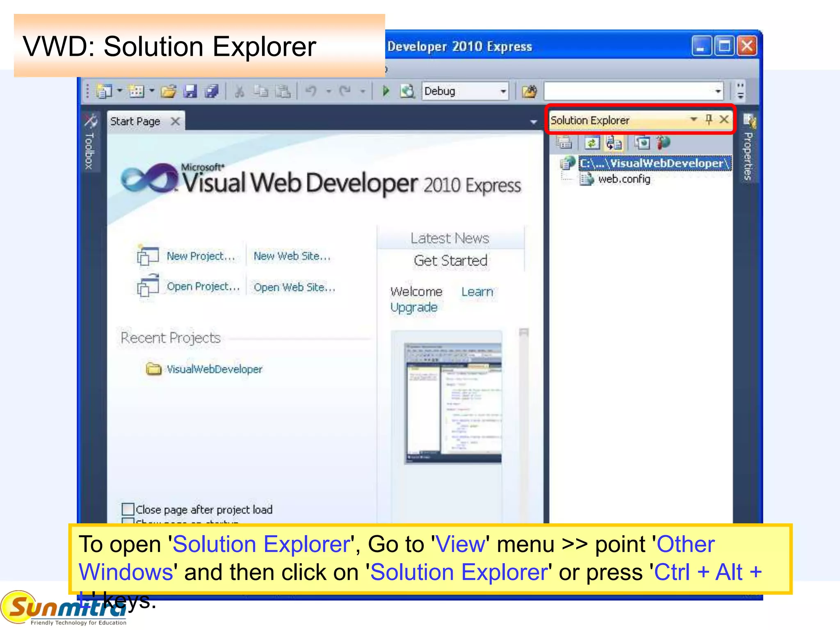The height and width of the screenshot is (630, 840).
Task: Click Solution Explorer Refresh icon
Action: click(x=591, y=143)
